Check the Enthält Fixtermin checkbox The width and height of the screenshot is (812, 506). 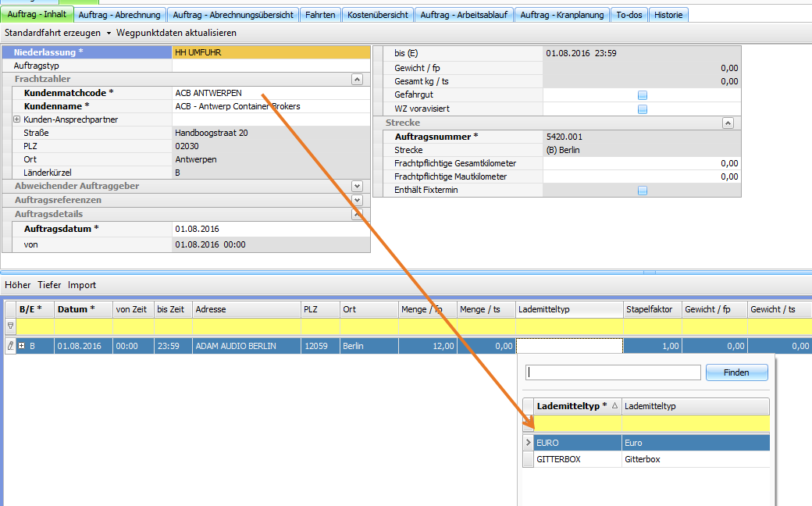click(643, 191)
